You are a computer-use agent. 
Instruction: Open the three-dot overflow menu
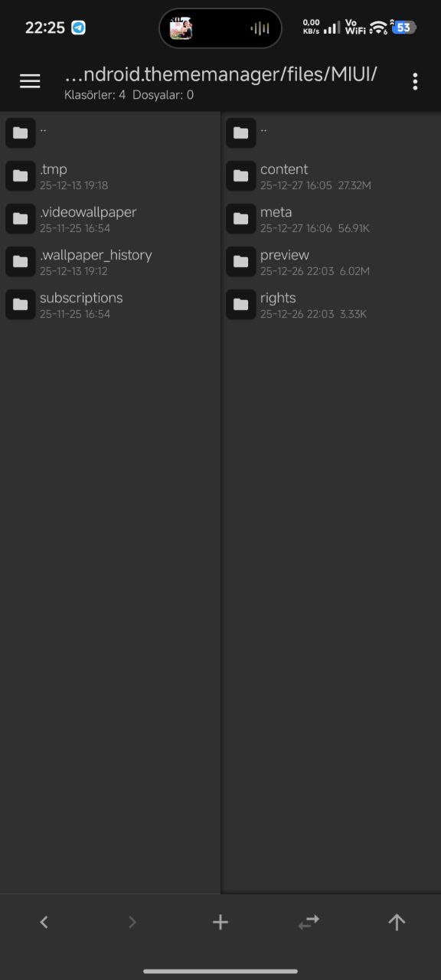pyautogui.click(x=415, y=81)
